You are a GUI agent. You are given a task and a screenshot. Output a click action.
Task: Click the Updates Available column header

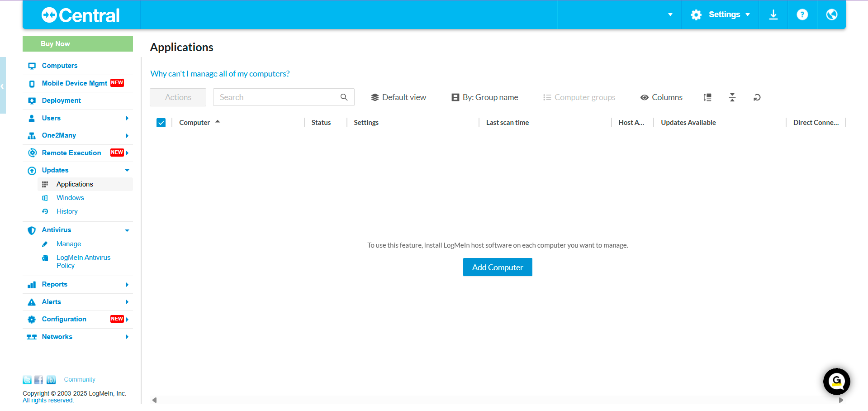tap(688, 123)
